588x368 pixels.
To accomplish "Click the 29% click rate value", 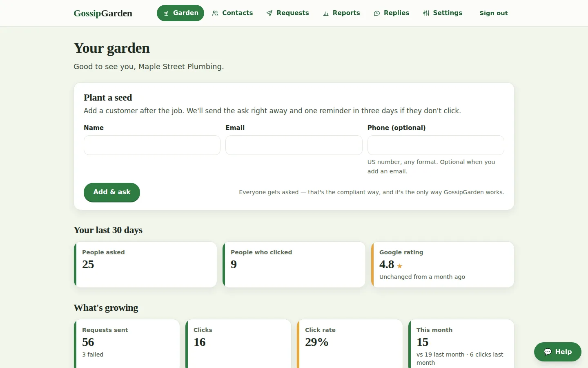I will 317,342.
